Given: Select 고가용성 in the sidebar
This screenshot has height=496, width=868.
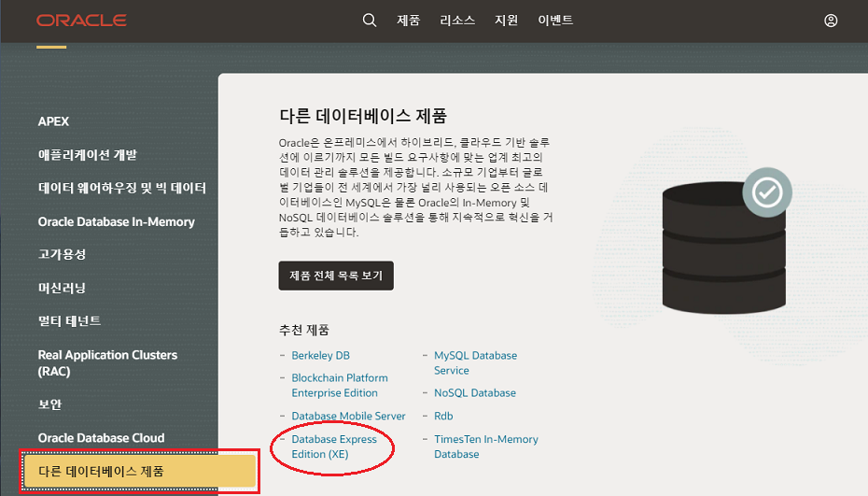Looking at the screenshot, I should [62, 254].
